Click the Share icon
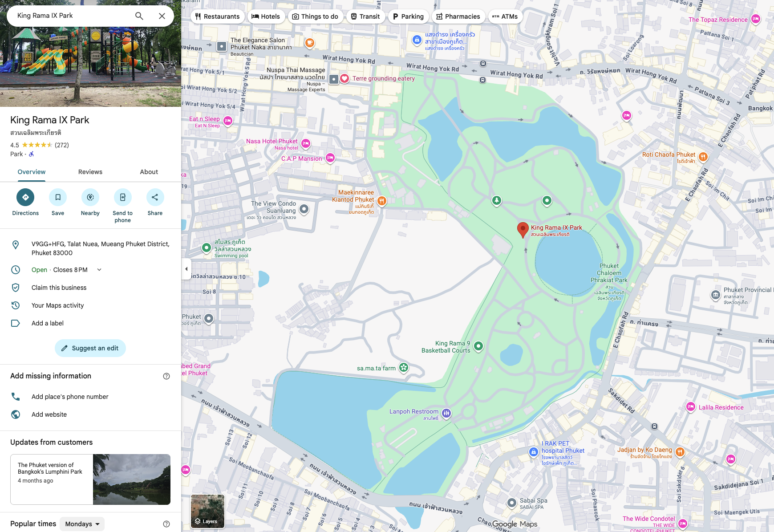 (155, 197)
